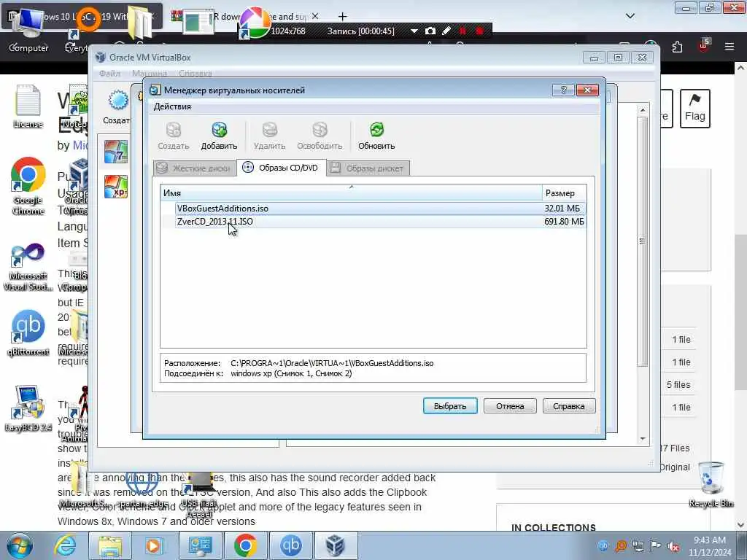
Task: Open the browser tab list chevron
Action: [630, 16]
